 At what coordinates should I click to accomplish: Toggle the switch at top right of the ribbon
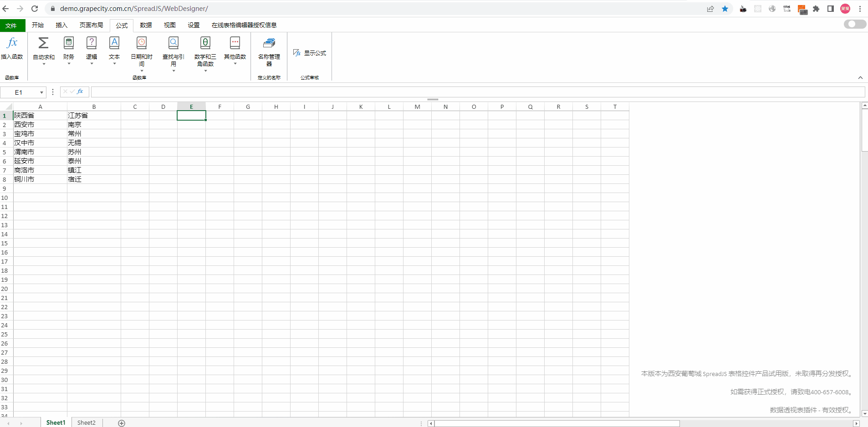point(855,24)
